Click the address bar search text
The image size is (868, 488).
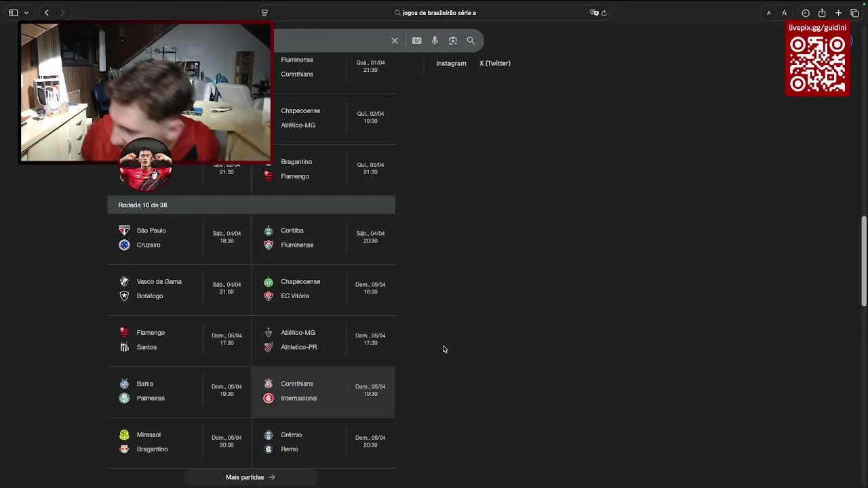click(x=439, y=13)
